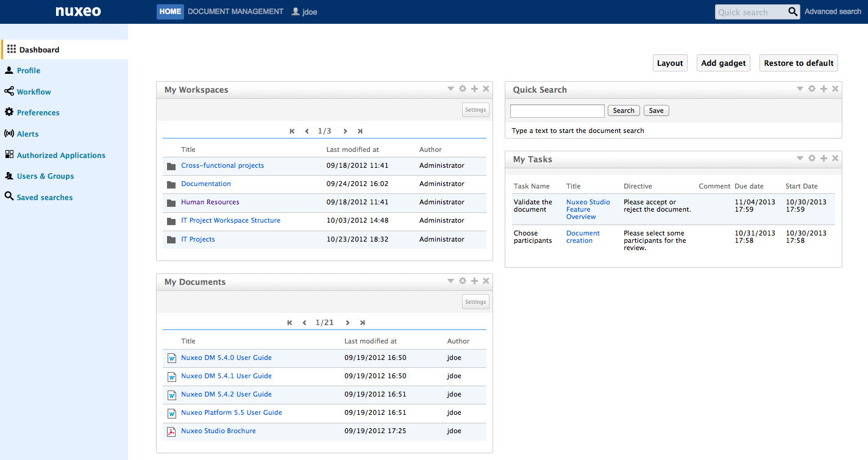Go to last page of My Workspaces
868x460 pixels.
pos(360,131)
